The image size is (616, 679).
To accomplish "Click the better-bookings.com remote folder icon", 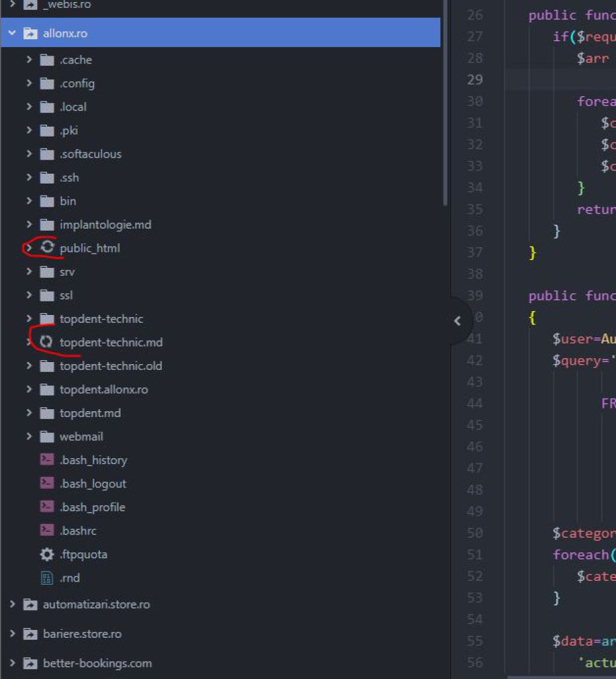I will [31, 663].
